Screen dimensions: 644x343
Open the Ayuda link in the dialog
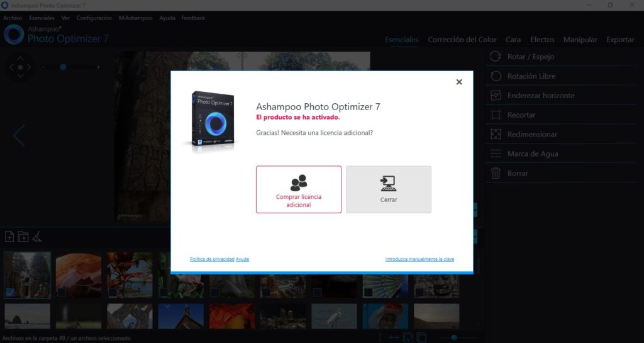[242, 259]
